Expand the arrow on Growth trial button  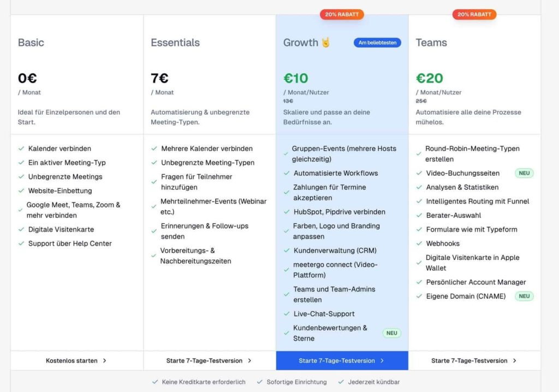pos(382,361)
